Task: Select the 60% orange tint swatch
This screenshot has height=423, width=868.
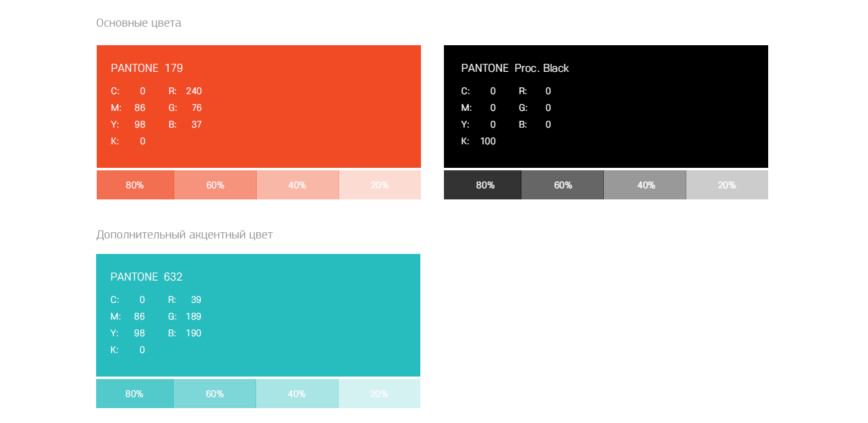Action: tap(215, 185)
